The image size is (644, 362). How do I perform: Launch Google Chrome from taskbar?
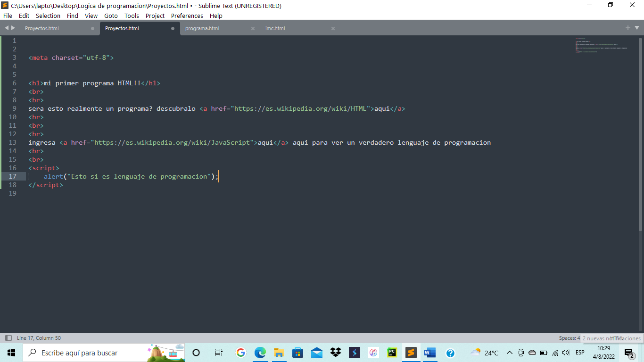coord(241,353)
